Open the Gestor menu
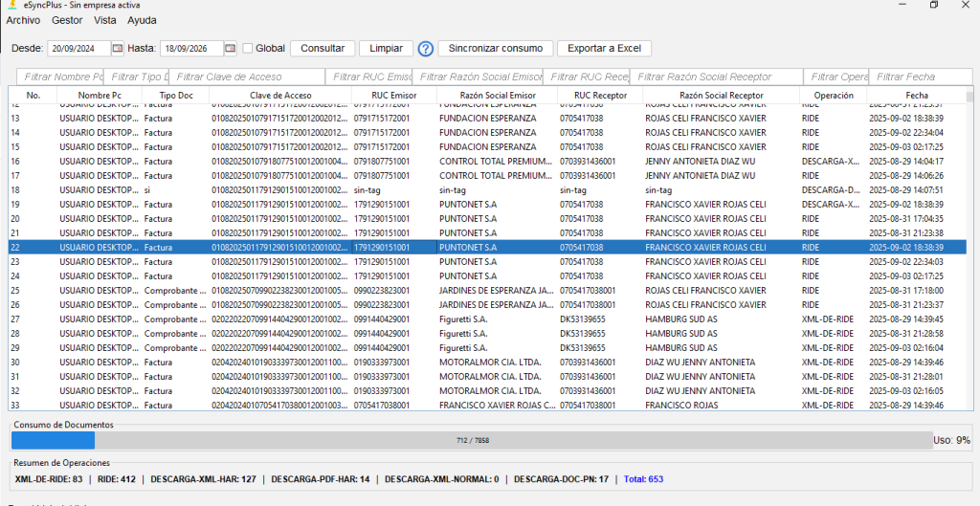 click(x=67, y=20)
